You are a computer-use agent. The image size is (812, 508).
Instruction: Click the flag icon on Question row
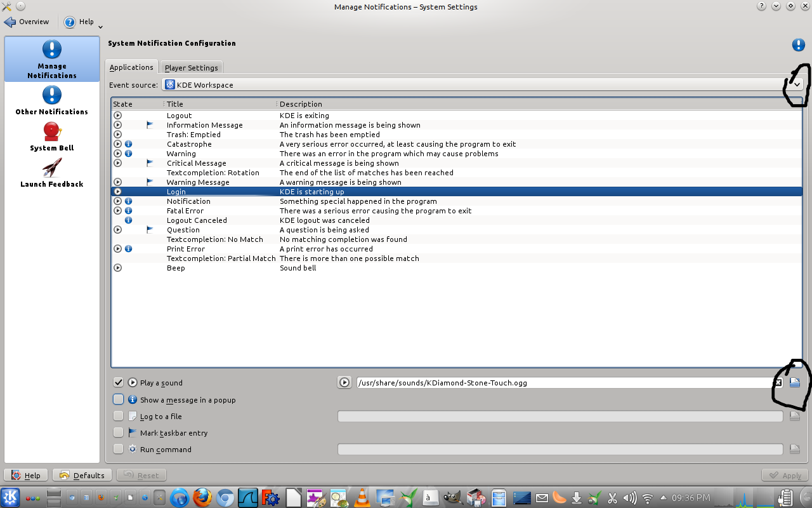point(150,230)
